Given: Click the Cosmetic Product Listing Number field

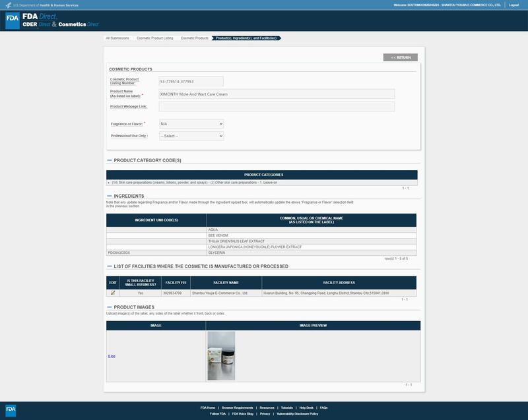Looking at the screenshot, I should click(191, 81).
